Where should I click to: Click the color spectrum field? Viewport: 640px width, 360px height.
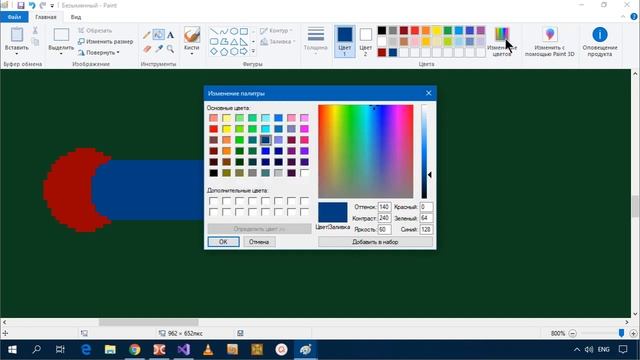pos(366,151)
